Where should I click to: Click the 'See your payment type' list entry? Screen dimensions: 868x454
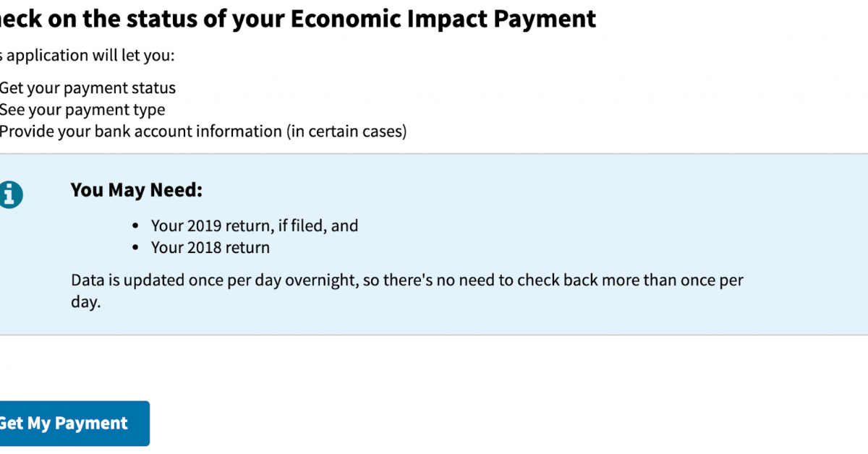coord(82,109)
